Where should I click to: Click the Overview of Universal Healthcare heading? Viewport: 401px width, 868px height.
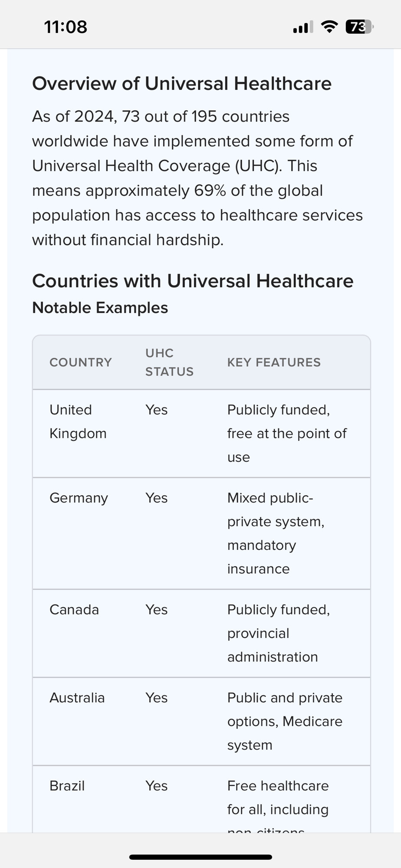click(x=182, y=83)
